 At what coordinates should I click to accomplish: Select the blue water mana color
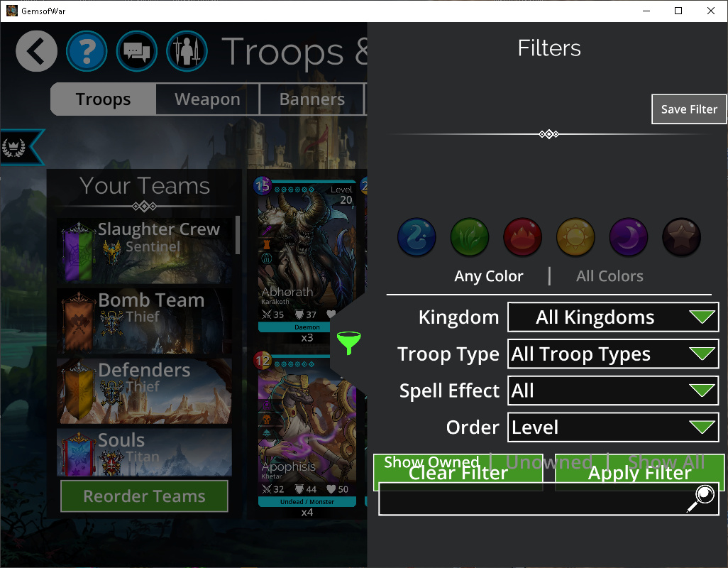tap(417, 237)
